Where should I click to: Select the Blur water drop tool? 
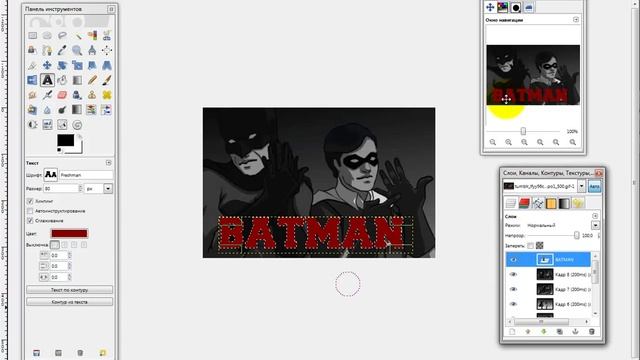47,110
